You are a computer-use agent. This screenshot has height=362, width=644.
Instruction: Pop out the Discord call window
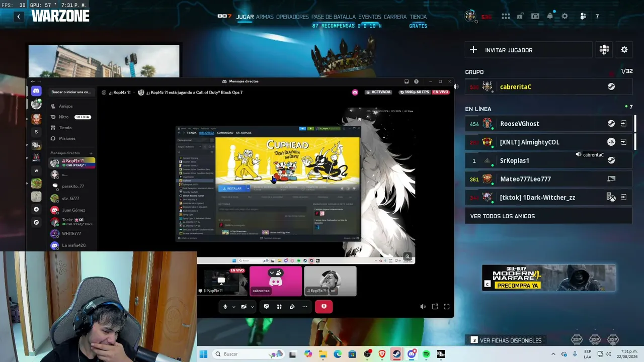435,307
